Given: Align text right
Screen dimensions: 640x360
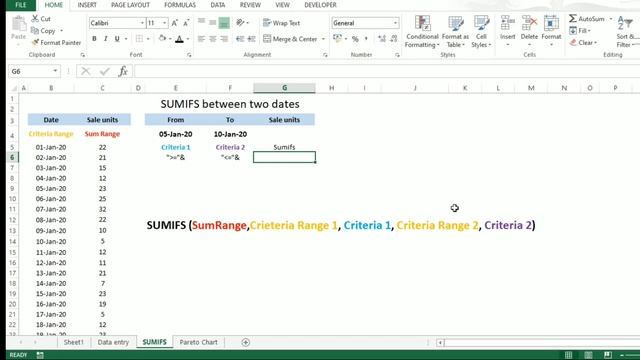Looking at the screenshot, I should [224, 39].
